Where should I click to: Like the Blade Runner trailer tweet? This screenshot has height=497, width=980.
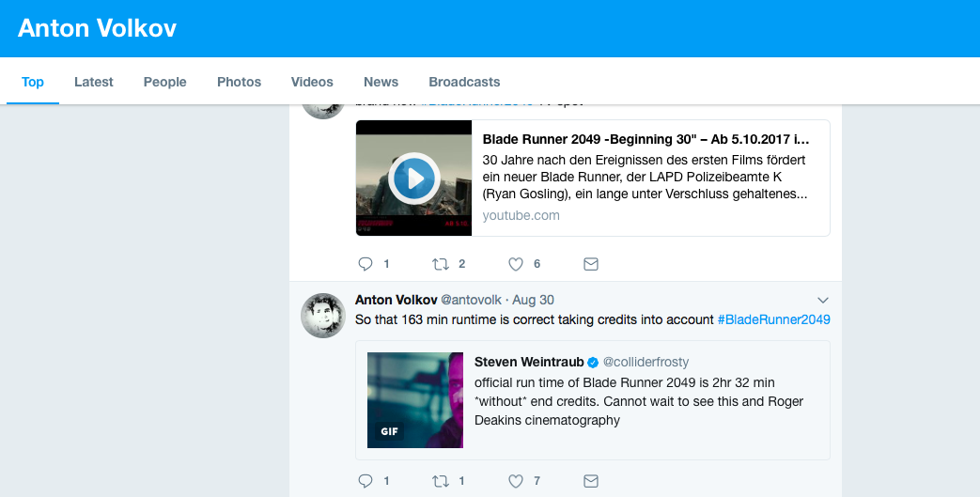click(x=515, y=264)
